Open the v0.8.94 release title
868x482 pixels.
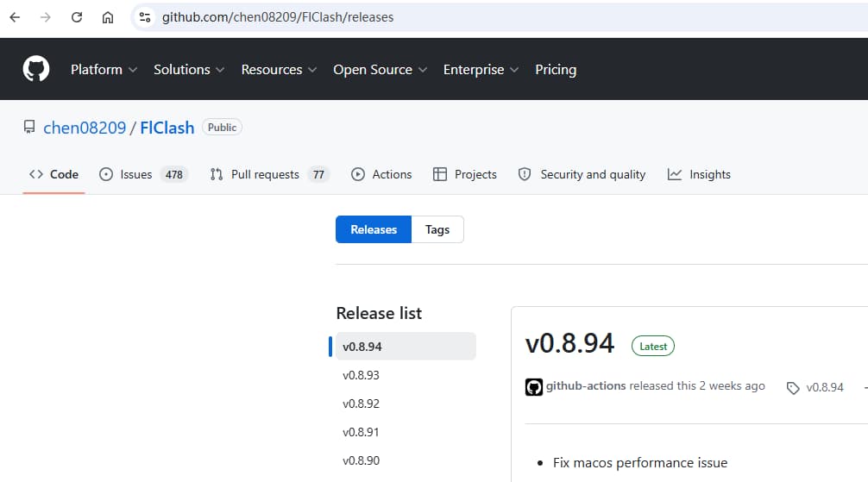(x=569, y=343)
